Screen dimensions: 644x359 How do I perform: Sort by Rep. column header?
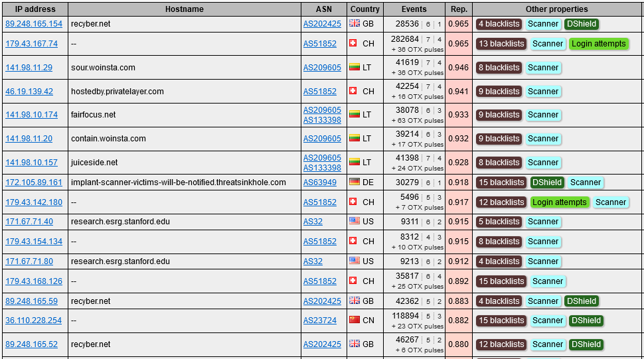pos(459,9)
